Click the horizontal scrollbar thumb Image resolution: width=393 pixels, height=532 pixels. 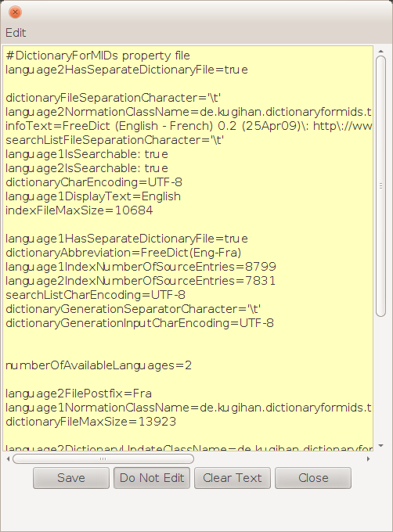point(103,459)
